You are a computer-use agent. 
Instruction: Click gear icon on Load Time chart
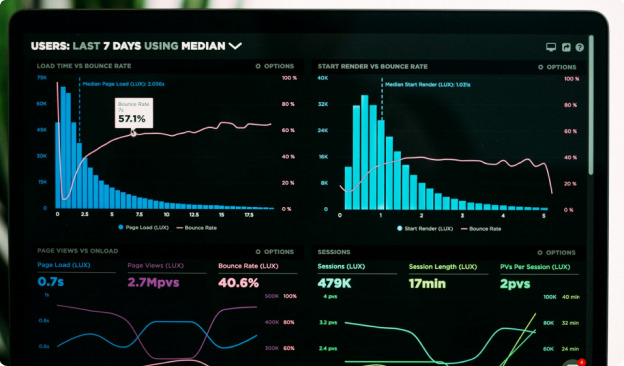tap(258, 66)
